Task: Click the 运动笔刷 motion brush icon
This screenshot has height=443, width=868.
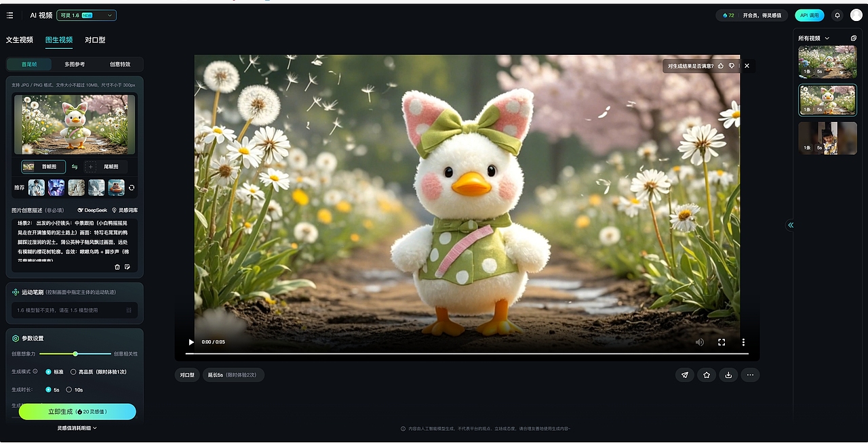Action: tap(16, 292)
